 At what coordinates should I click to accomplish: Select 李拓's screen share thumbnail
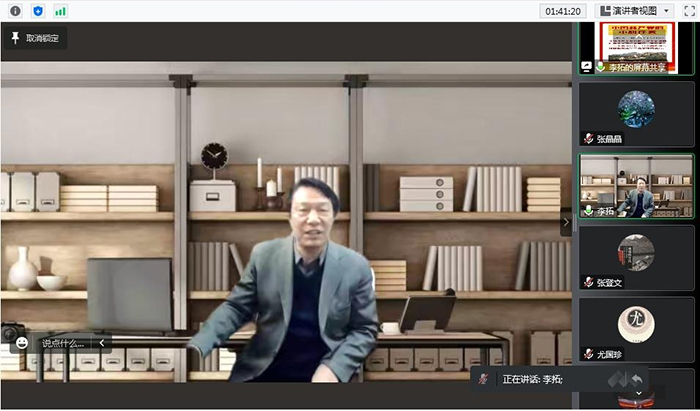coord(637,46)
